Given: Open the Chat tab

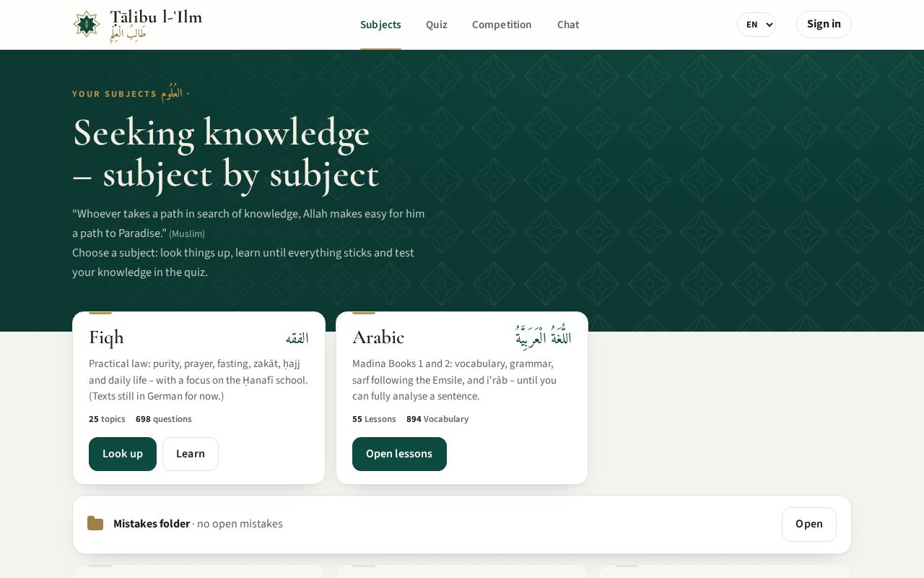Looking at the screenshot, I should pyautogui.click(x=568, y=25).
